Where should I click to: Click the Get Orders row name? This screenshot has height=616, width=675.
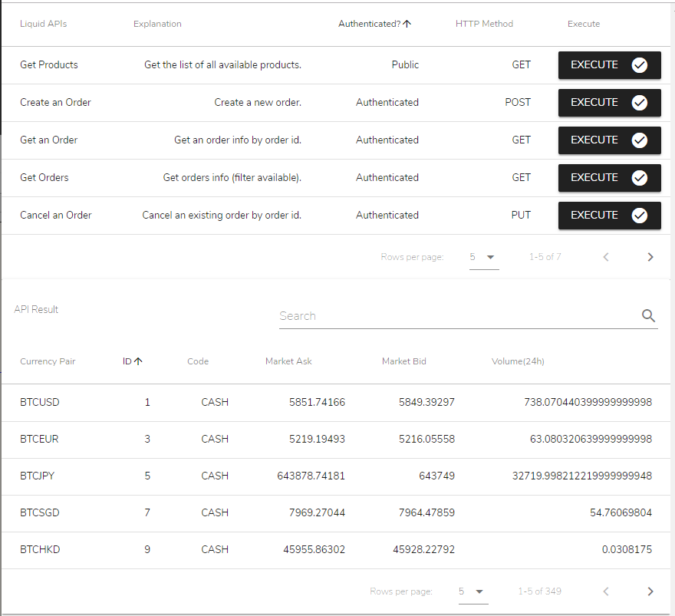click(44, 177)
